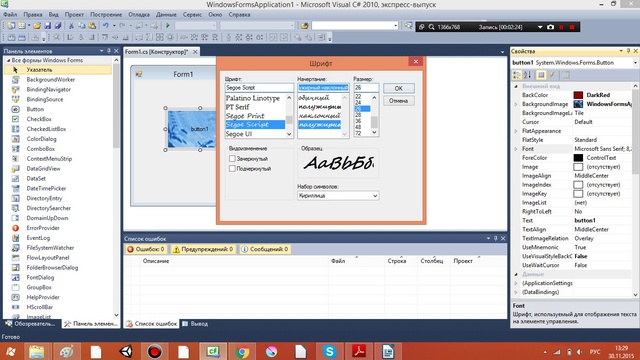Screen dimensions: 640x360
Task: Select the Button control in toolbox
Action: point(35,109)
